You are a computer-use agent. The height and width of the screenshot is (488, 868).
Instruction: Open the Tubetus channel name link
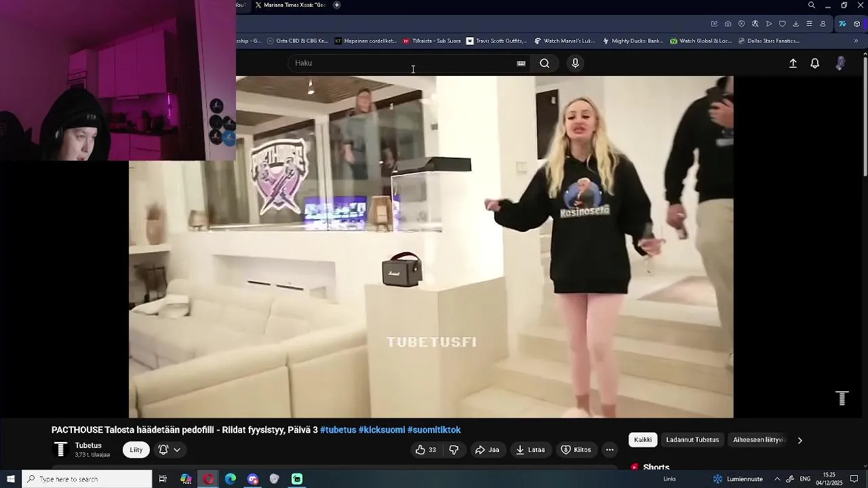[x=88, y=445]
